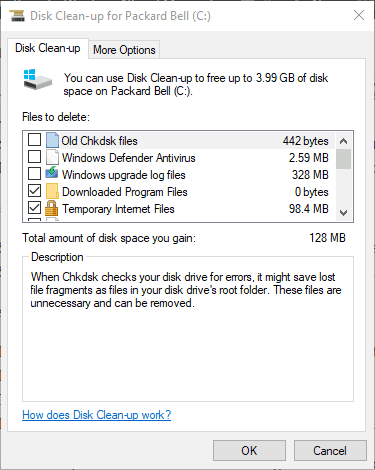This screenshot has height=470, width=375.
Task: Click the file list scroll down arrow
Action: click(x=343, y=212)
